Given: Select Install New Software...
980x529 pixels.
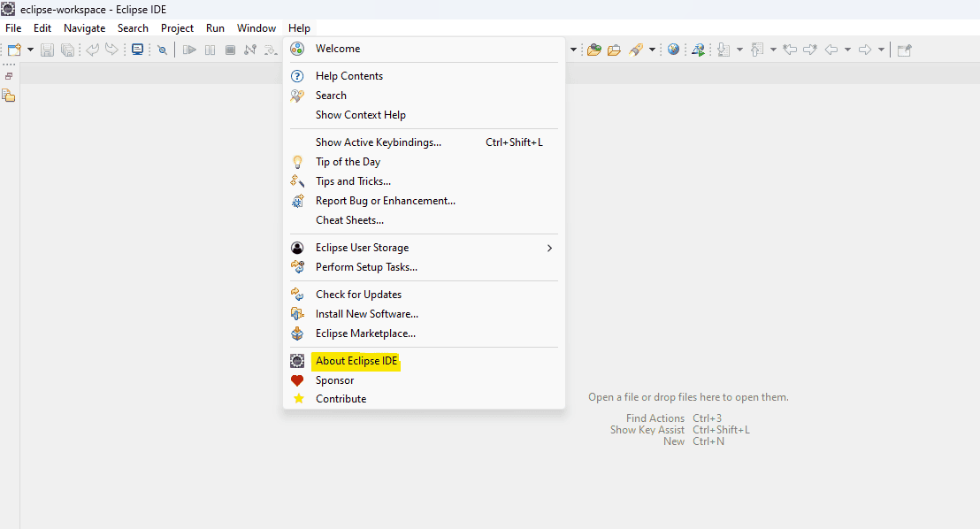Looking at the screenshot, I should pyautogui.click(x=424, y=314).
